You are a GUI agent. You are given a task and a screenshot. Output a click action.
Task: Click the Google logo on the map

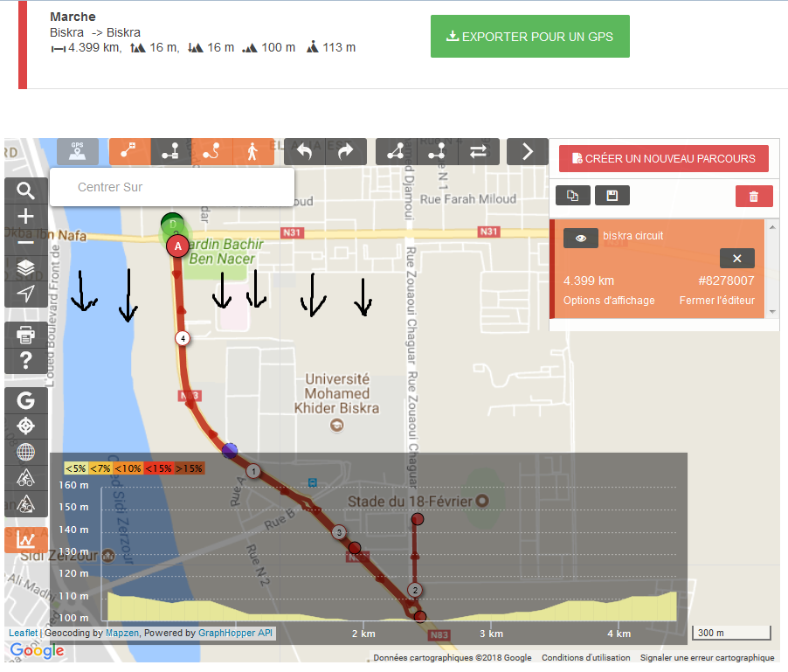[x=38, y=650]
